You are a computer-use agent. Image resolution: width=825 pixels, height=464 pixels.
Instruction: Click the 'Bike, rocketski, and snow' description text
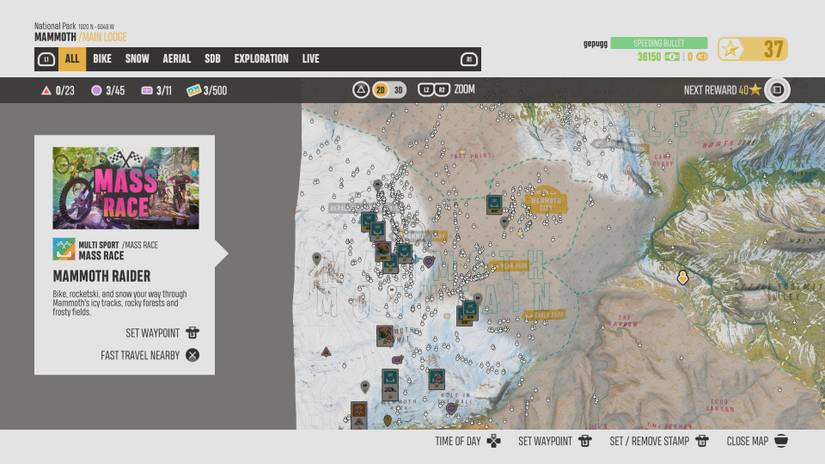tap(120, 303)
